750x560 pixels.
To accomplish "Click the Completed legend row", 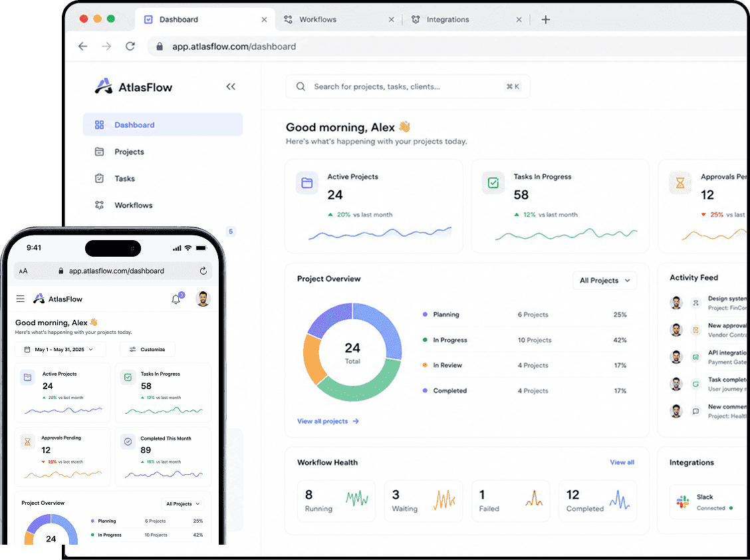I will (x=525, y=390).
